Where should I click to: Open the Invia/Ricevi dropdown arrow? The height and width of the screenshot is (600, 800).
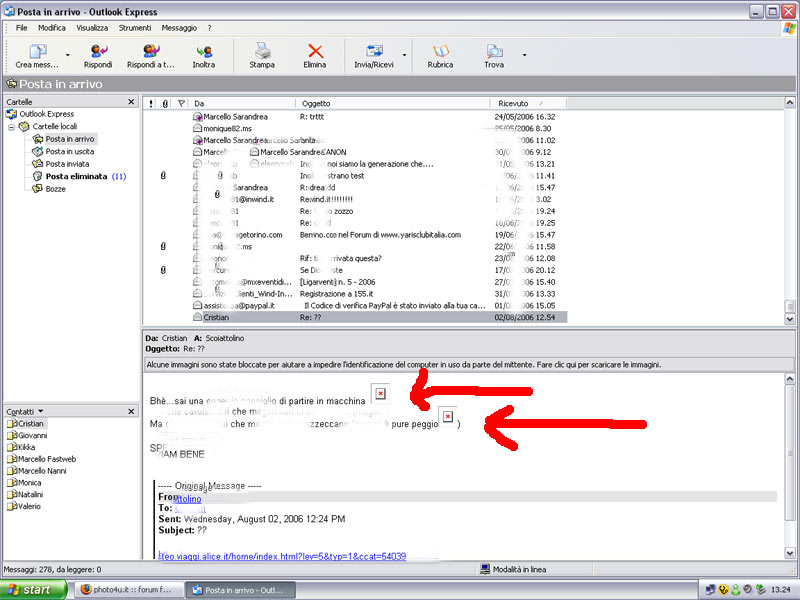pyautogui.click(x=404, y=55)
